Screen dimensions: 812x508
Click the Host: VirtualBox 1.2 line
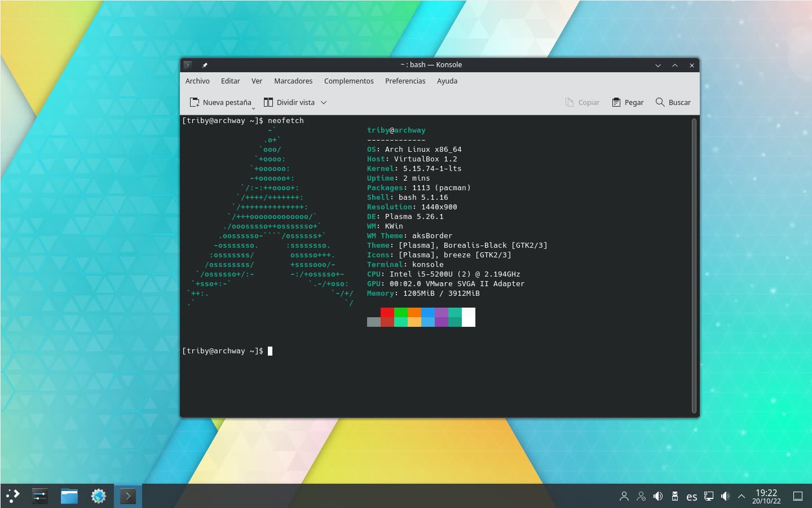[x=412, y=159]
